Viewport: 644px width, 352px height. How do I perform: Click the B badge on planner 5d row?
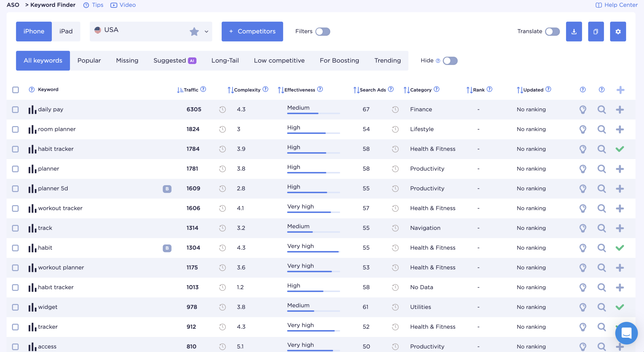[167, 189]
